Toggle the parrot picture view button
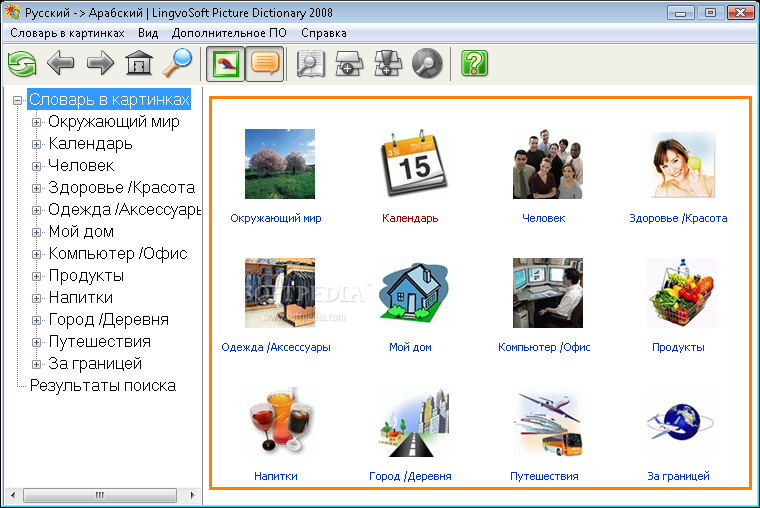The height and width of the screenshot is (508, 760). coord(226,64)
